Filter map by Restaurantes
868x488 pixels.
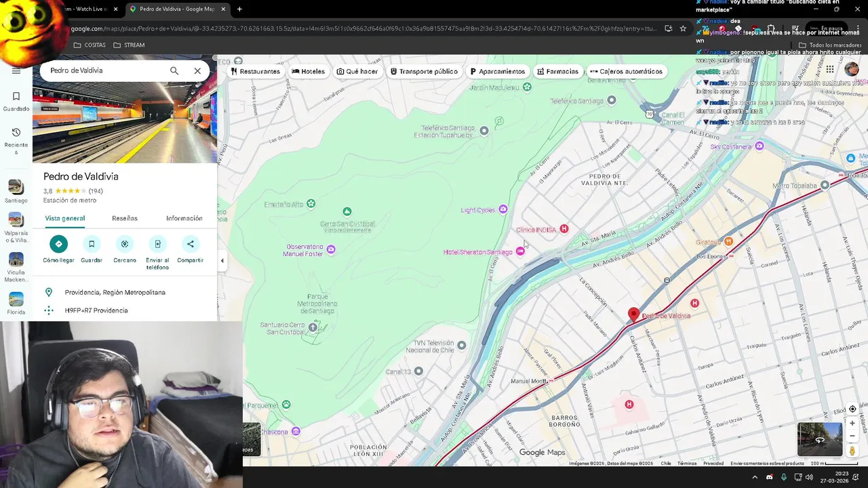coord(256,71)
